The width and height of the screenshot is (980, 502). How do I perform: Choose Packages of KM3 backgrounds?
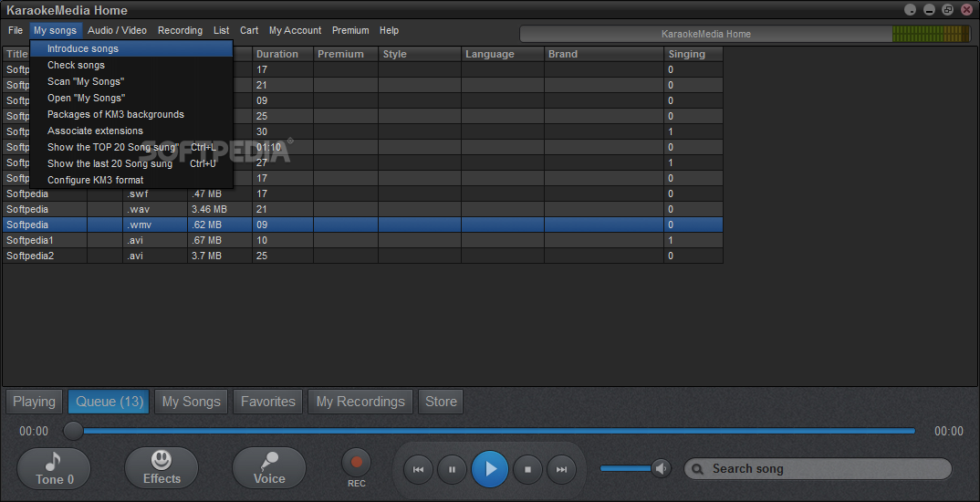[131, 114]
